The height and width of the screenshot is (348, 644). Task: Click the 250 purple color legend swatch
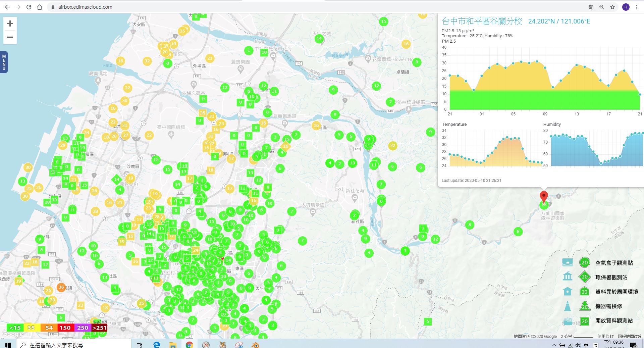point(83,328)
